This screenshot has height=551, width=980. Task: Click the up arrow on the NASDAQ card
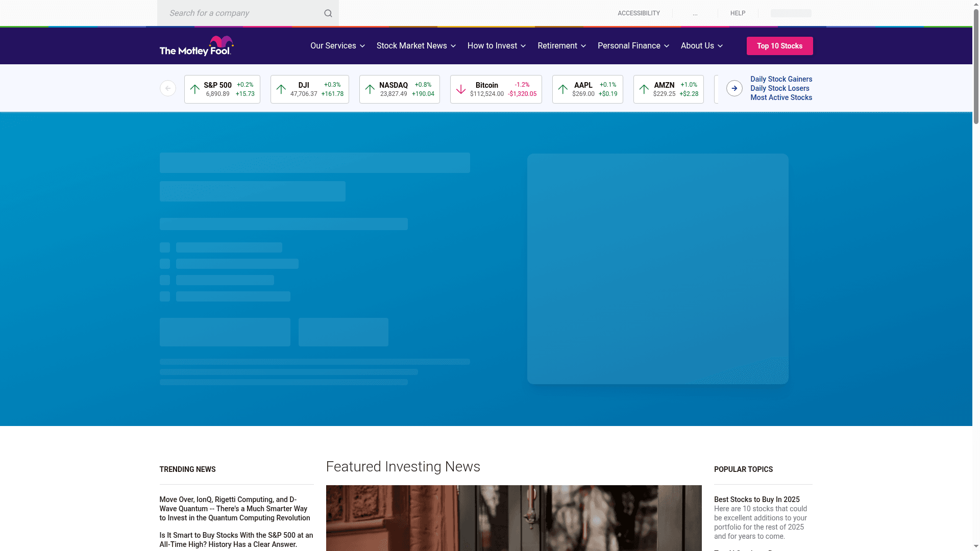370,89
